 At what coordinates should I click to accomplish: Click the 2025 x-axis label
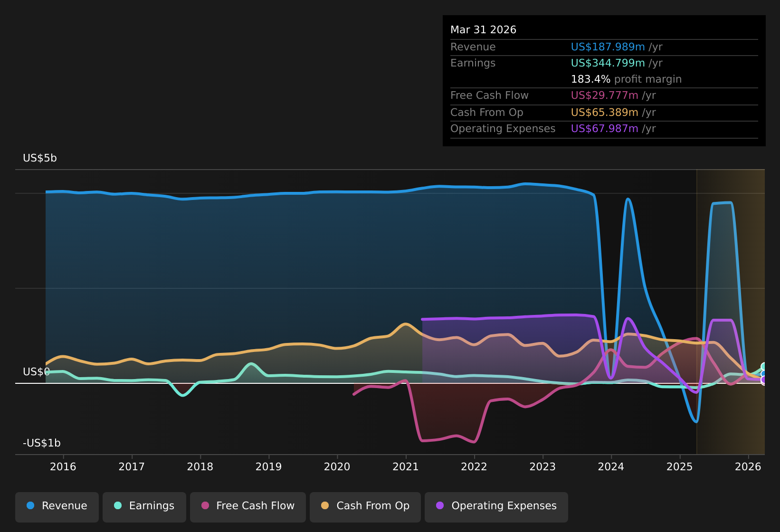click(680, 467)
